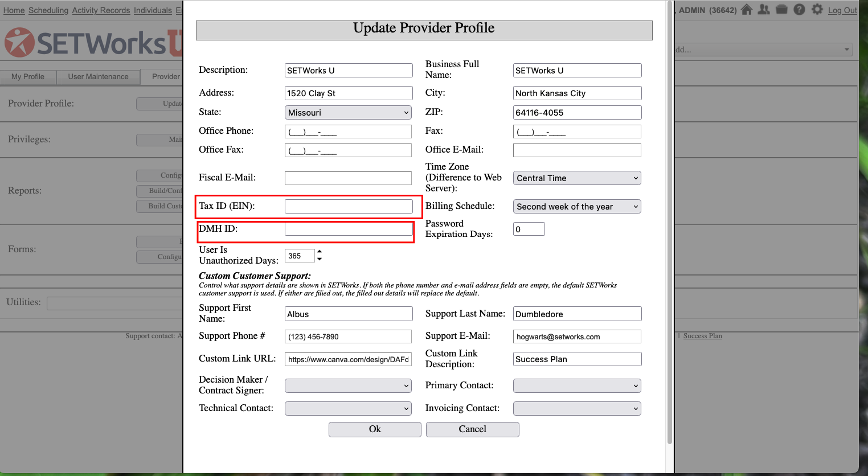Switch to the My Profile tab

[x=28, y=77]
